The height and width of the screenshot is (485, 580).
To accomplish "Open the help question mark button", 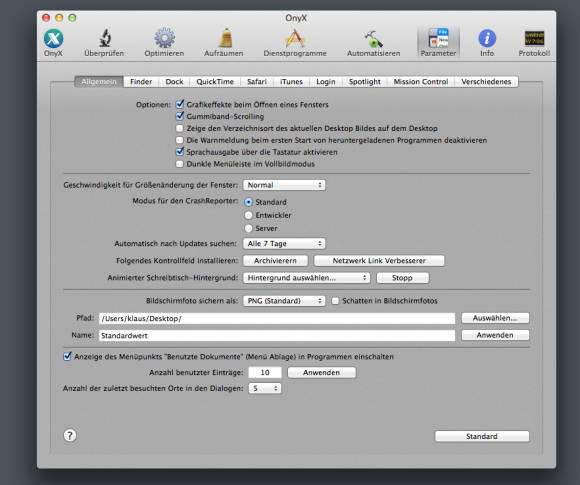I will coord(70,435).
